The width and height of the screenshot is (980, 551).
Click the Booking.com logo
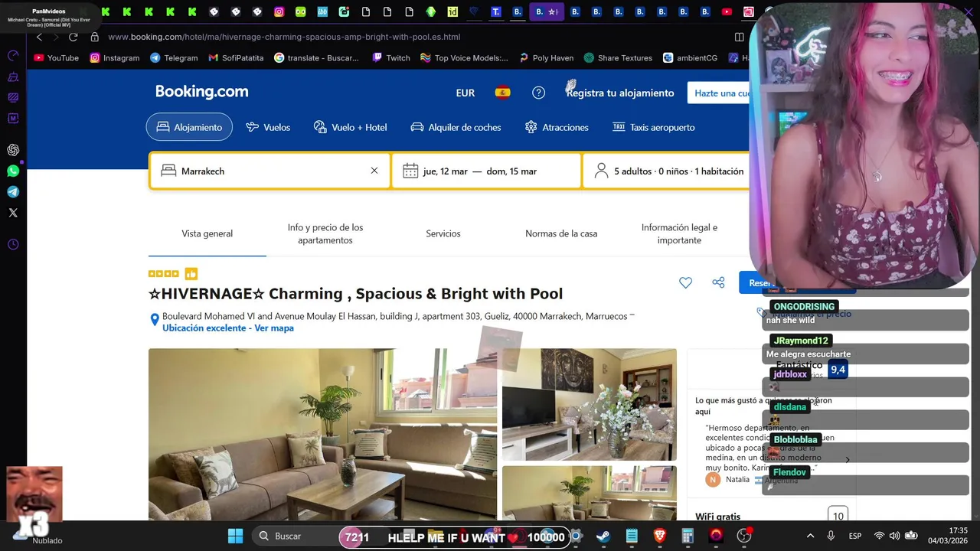pyautogui.click(x=201, y=92)
